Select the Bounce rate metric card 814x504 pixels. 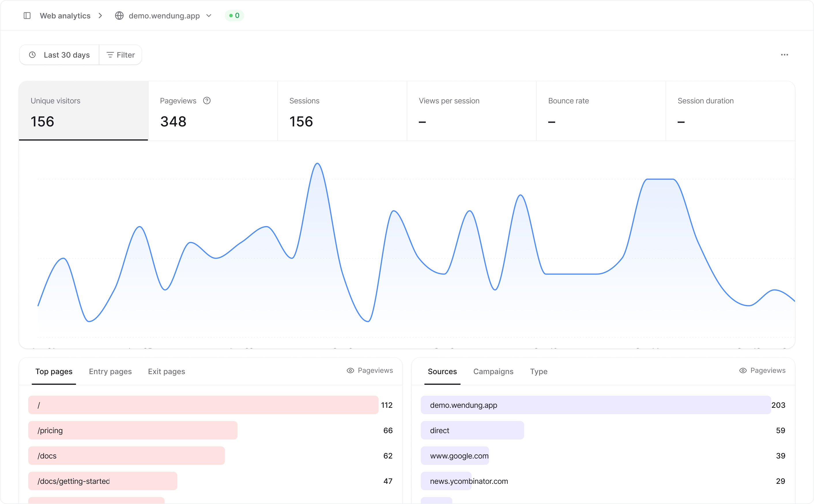pos(601,111)
